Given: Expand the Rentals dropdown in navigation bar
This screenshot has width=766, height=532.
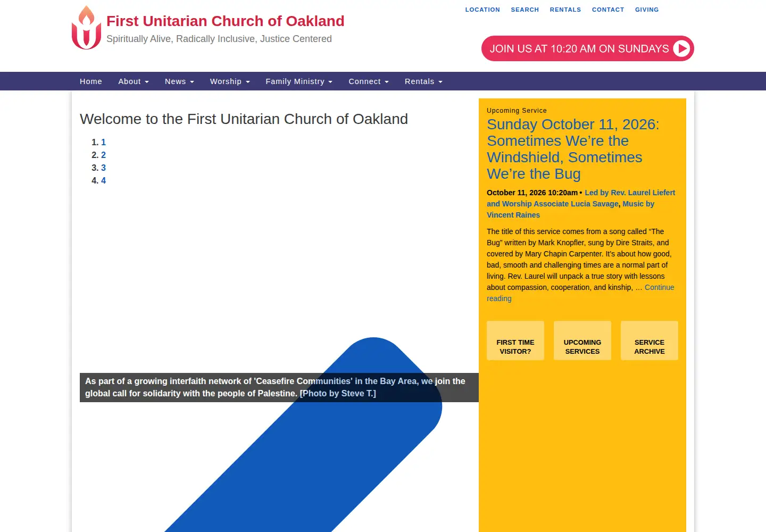Looking at the screenshot, I should pos(423,81).
